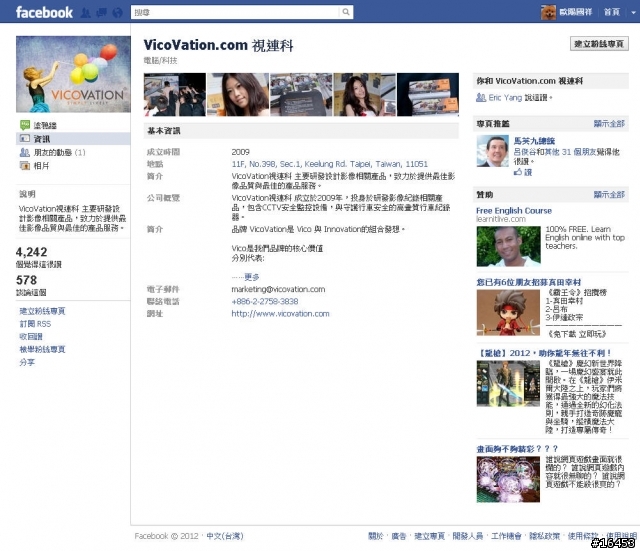Image resolution: width=640 pixels, height=551 pixels.
Task: Click sidebar 建立粉絲專頁 link
Action: (x=42, y=311)
